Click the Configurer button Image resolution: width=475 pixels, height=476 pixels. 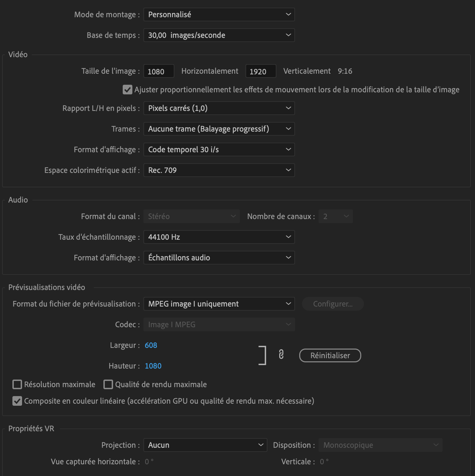click(332, 304)
